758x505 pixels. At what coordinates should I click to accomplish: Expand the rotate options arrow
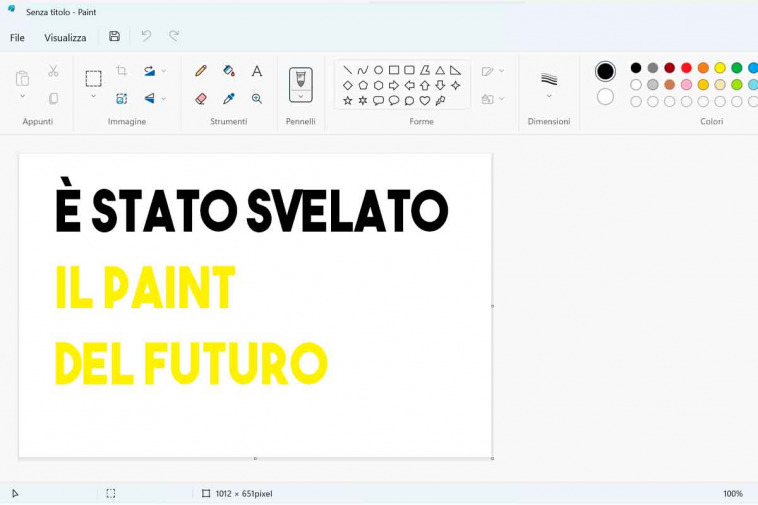(x=164, y=71)
